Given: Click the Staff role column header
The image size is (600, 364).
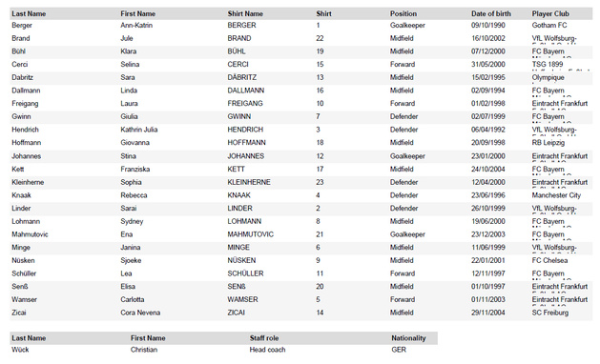Looking at the screenshot, I should coord(264,338).
